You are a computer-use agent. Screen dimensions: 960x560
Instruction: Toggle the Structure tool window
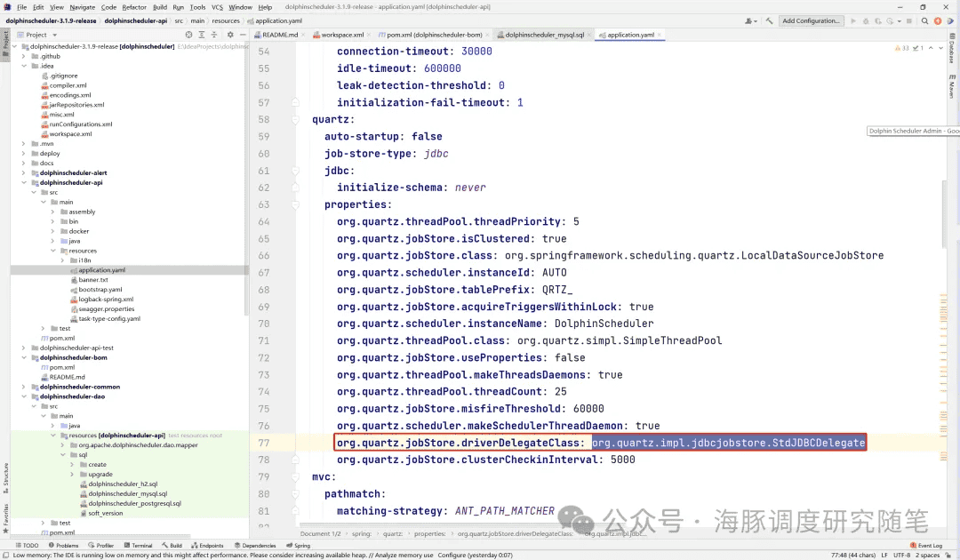[x=5, y=474]
